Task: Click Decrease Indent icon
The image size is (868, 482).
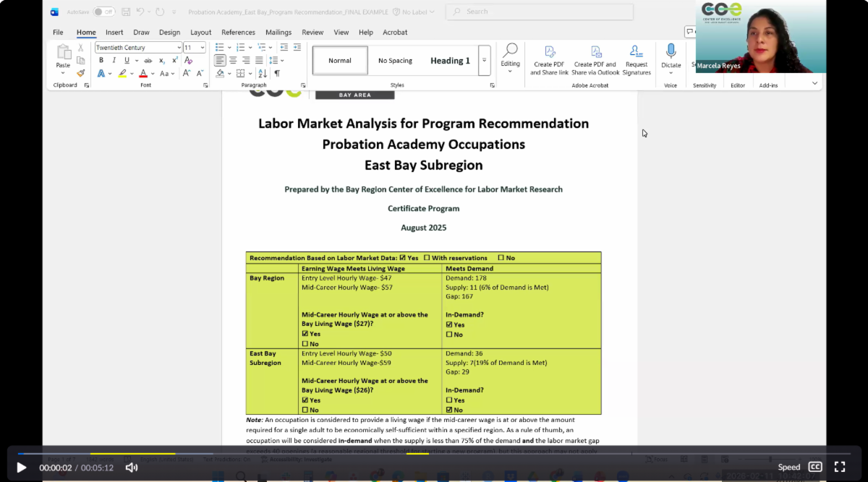Action: 284,47
